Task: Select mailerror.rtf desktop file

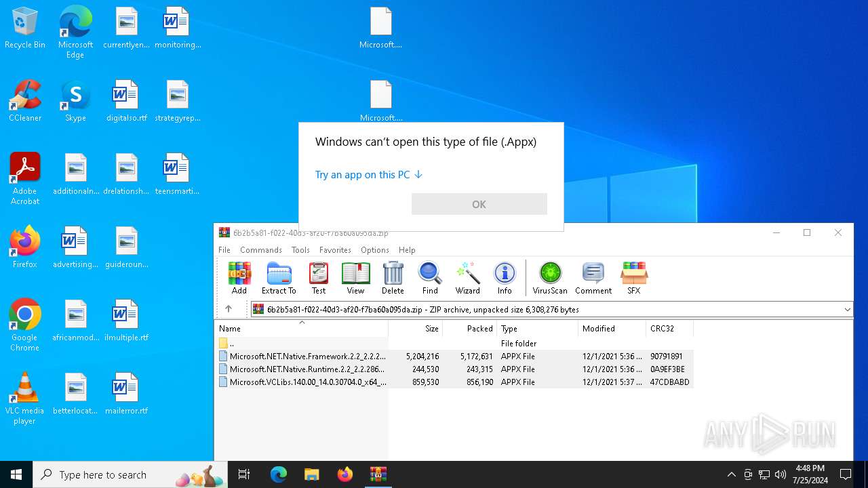Action: [x=126, y=394]
